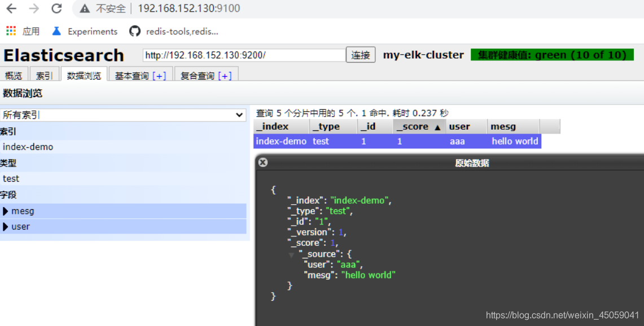This screenshot has width=644, height=326.
Task: Click my-elk-cluster cluster name
Action: tap(423, 55)
